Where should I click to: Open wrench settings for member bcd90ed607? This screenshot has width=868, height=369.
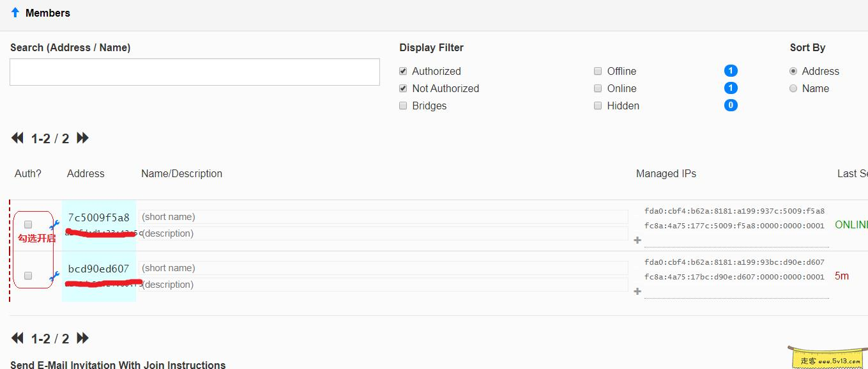(x=55, y=276)
